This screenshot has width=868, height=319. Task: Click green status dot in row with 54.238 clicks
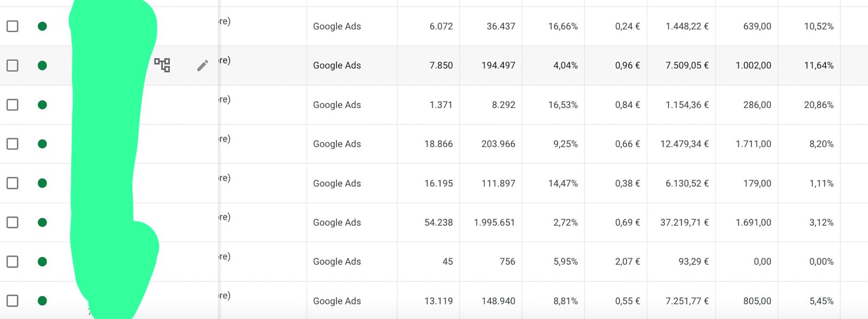click(x=42, y=222)
